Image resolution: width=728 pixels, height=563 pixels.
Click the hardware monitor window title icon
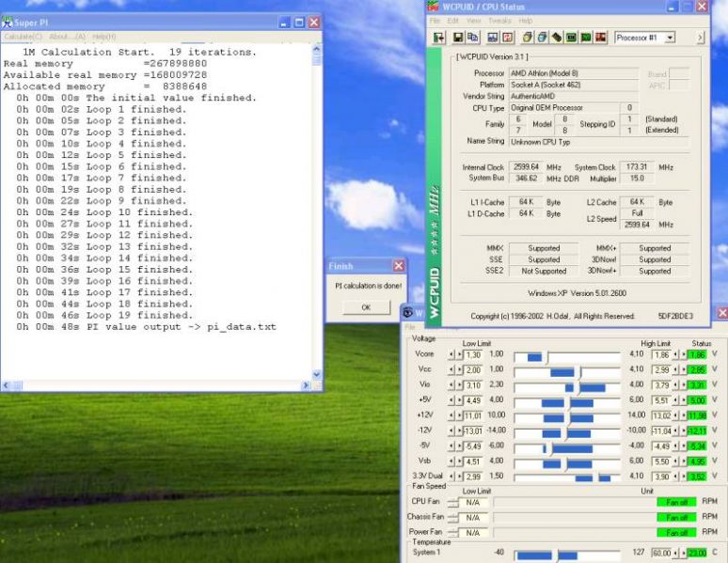[407, 313]
